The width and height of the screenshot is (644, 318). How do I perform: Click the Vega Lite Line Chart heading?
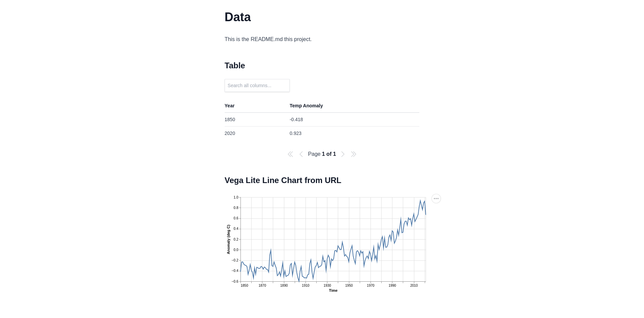click(x=283, y=180)
